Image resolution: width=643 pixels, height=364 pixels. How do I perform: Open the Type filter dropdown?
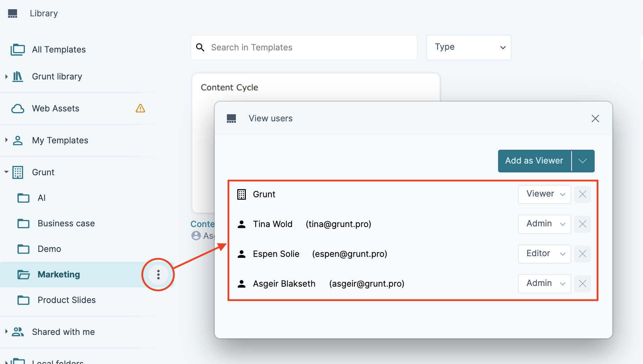pyautogui.click(x=469, y=48)
